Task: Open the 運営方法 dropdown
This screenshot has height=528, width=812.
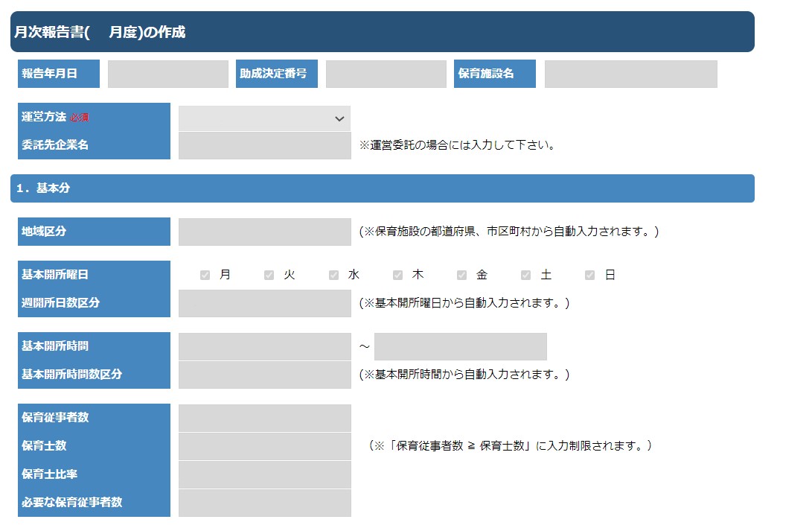Action: pos(264,118)
